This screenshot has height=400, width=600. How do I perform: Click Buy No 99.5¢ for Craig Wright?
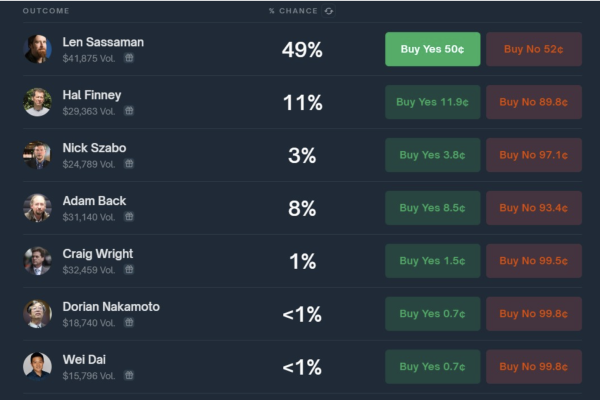[534, 261]
